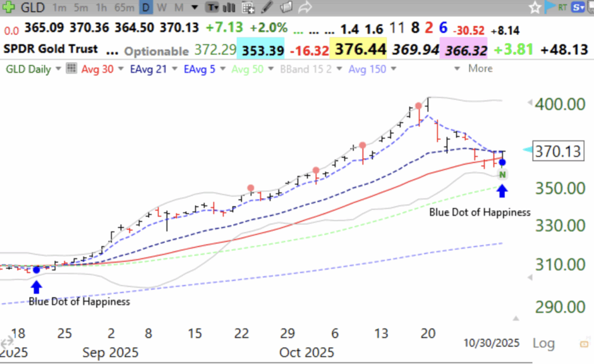
Task: Click the share arrow icon
Action: (305, 8)
